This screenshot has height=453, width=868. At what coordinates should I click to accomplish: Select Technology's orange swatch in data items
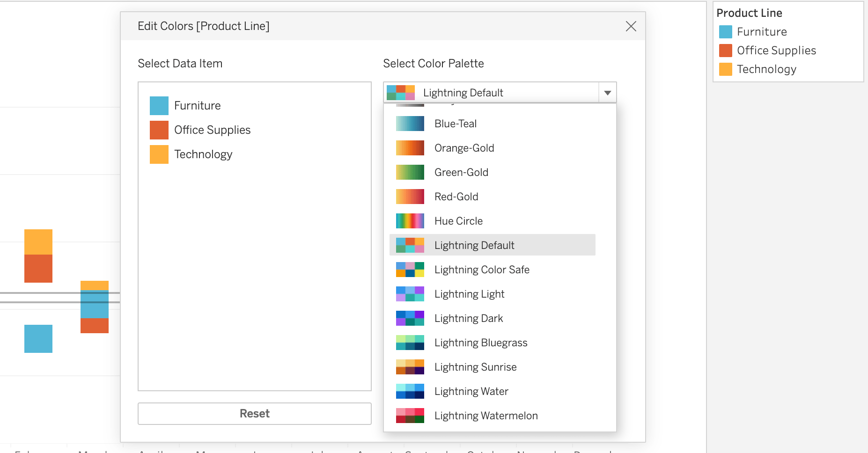(159, 154)
